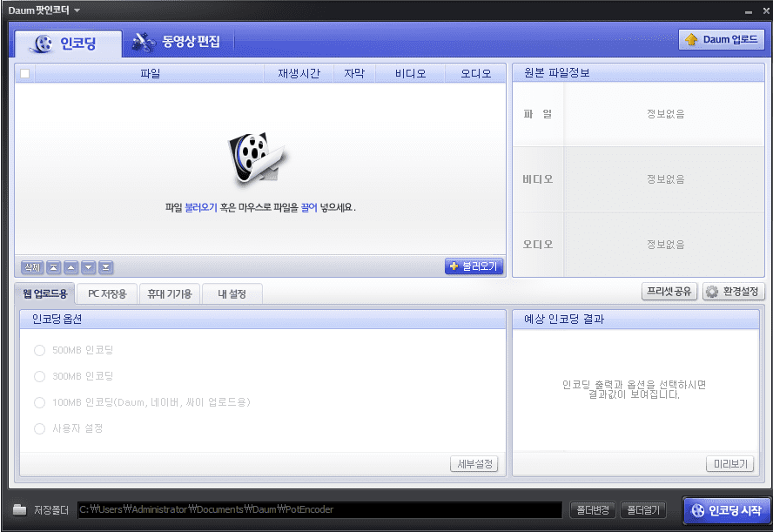Click the 정보없음 text in the 비디오 info row

pyautogui.click(x=666, y=179)
